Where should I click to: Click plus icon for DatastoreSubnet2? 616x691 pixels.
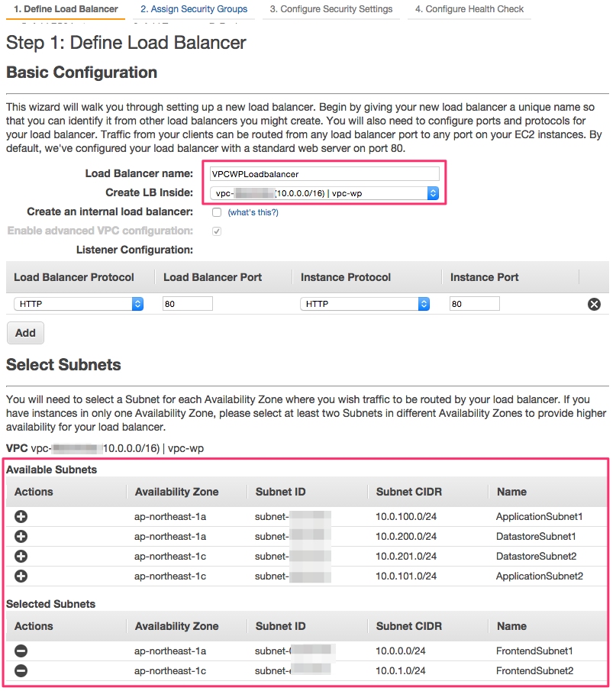tap(21, 557)
